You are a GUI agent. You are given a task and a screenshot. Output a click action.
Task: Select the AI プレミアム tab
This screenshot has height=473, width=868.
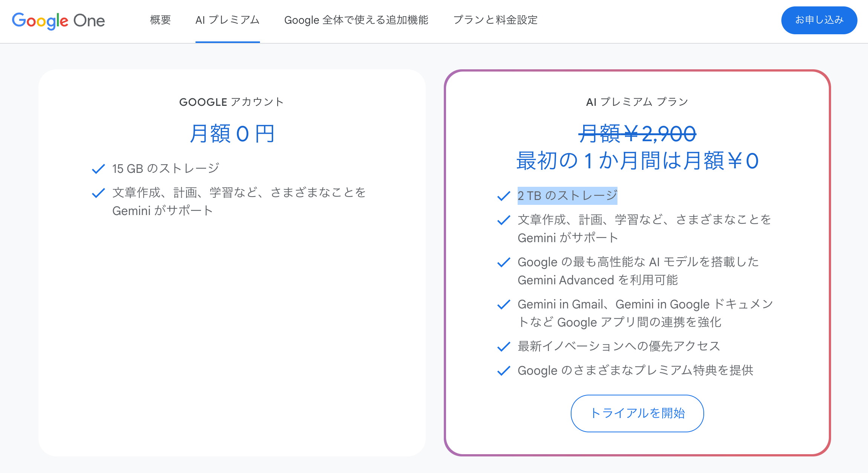tap(228, 20)
